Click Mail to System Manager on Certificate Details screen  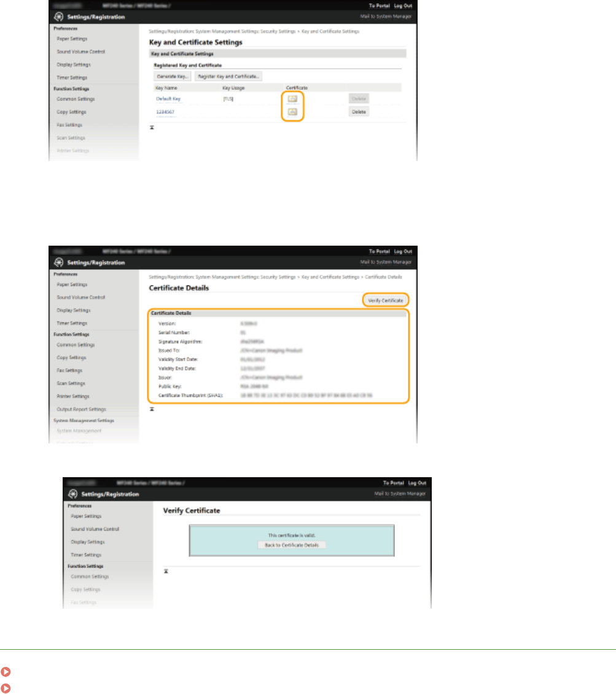(x=386, y=262)
